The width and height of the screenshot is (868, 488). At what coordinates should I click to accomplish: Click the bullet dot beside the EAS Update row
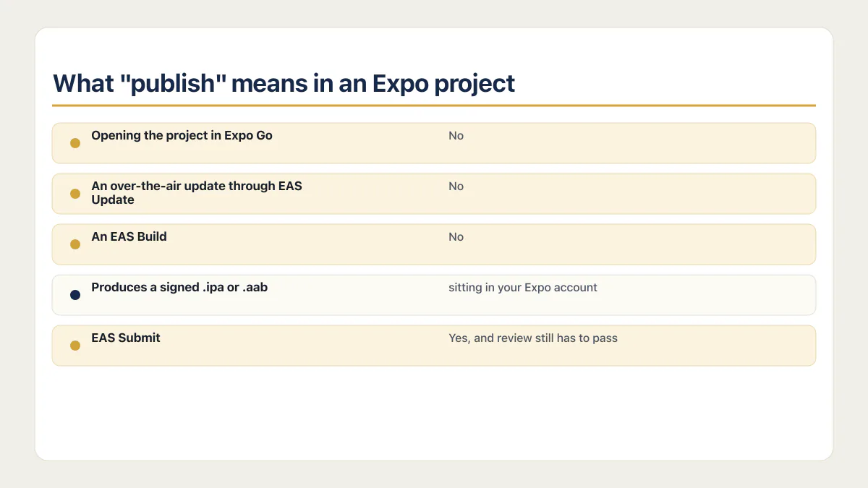pos(75,194)
